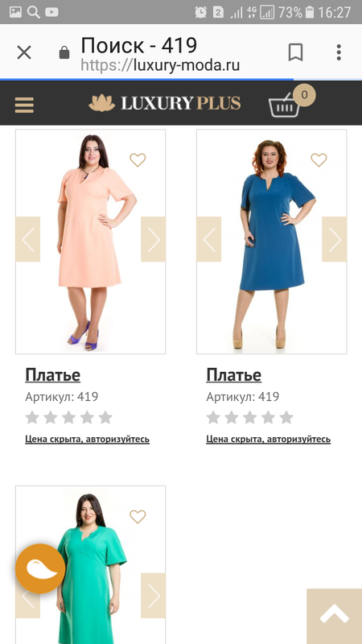The height and width of the screenshot is (644, 362).
Task: Rate the peach dress five stars
Action: [105, 417]
